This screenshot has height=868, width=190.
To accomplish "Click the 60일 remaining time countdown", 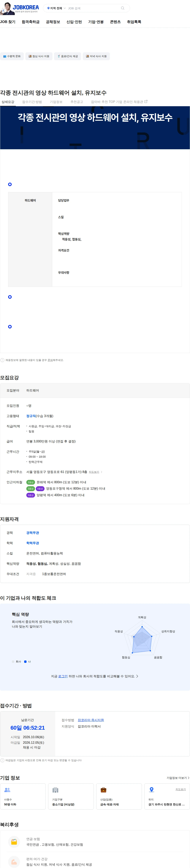I will click(28, 728).
